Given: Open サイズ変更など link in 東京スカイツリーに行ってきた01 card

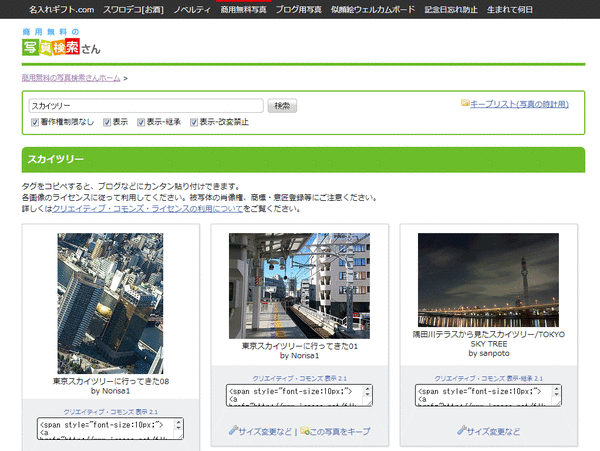Looking at the screenshot, I should click(265, 431).
